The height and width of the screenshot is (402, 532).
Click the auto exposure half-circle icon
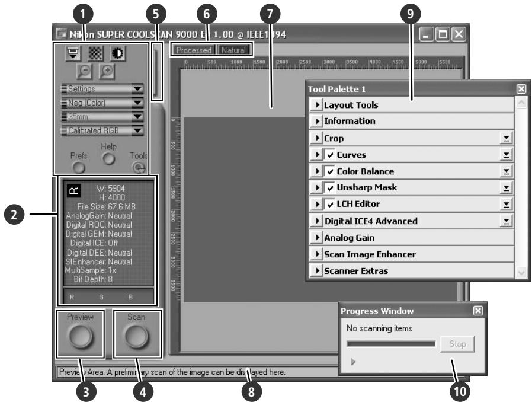coord(118,53)
